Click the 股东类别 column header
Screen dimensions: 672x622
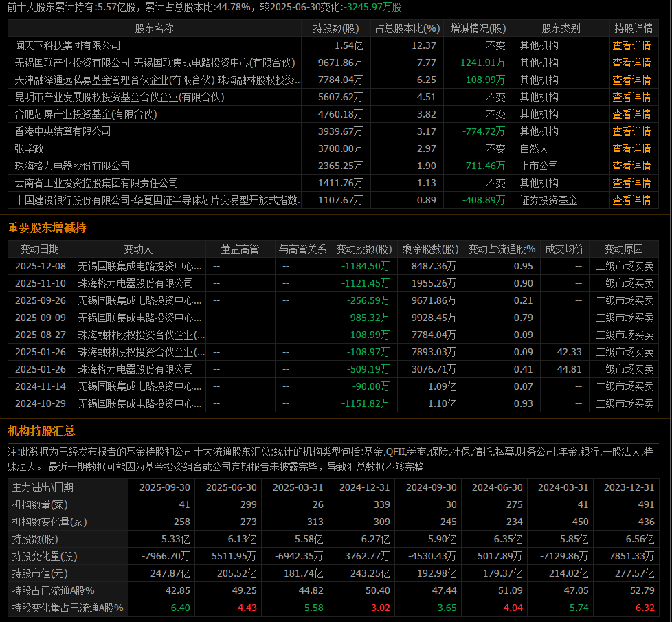(x=561, y=28)
